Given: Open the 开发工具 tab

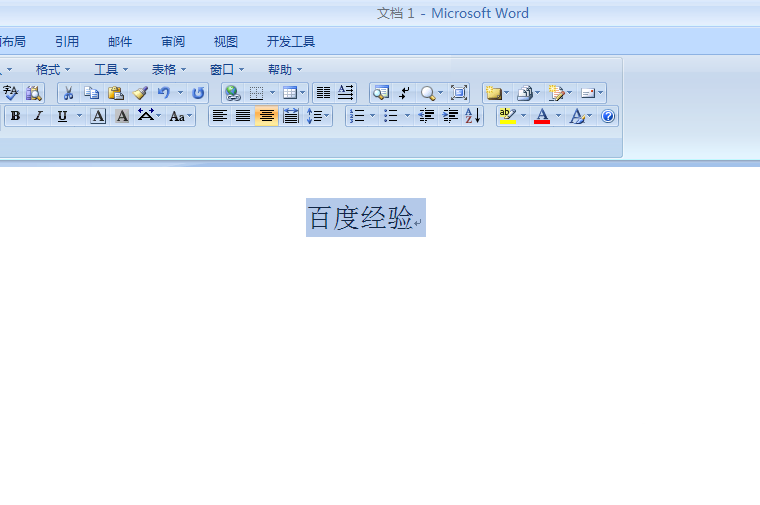Looking at the screenshot, I should tap(291, 41).
